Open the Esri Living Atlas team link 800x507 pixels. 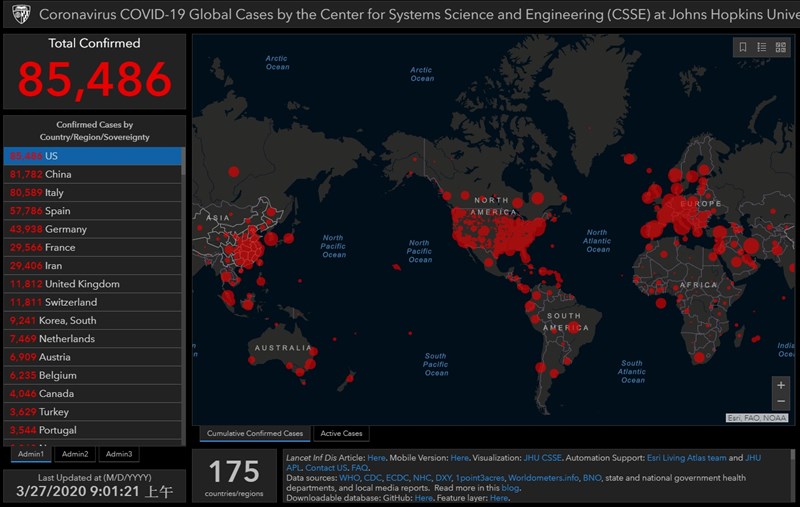tap(686, 458)
